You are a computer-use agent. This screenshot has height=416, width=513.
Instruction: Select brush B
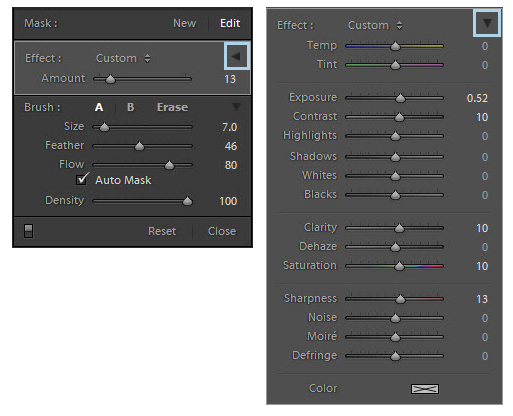click(x=130, y=107)
